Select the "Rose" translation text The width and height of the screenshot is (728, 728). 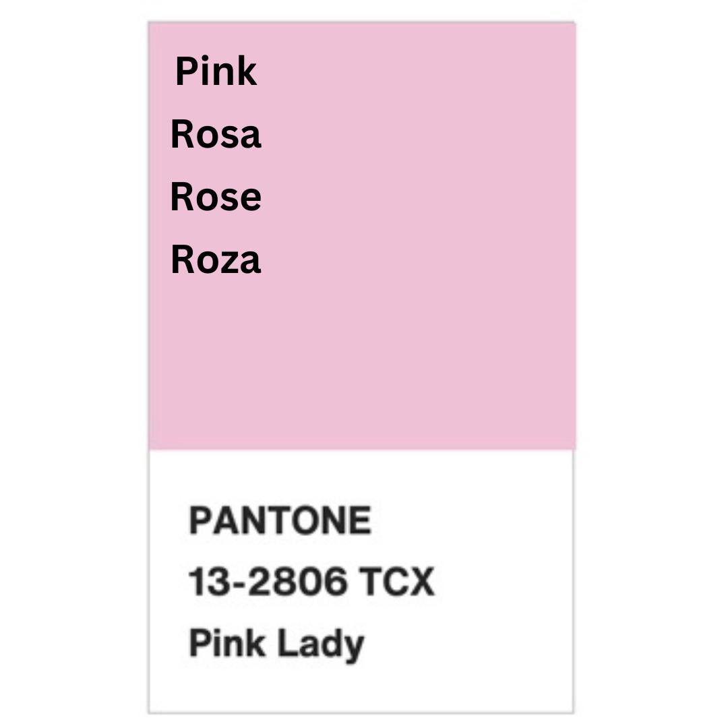click(216, 197)
